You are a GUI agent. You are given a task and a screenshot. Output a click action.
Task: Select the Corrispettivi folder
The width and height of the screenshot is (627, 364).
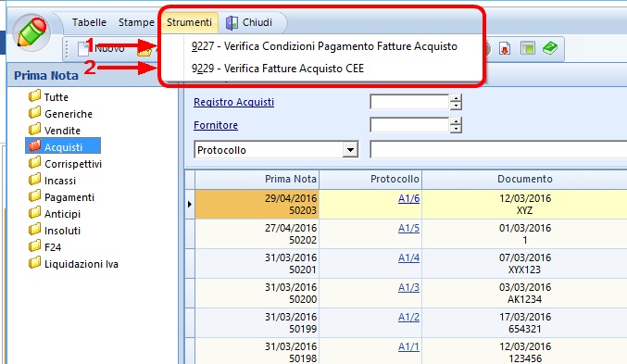click(x=65, y=164)
